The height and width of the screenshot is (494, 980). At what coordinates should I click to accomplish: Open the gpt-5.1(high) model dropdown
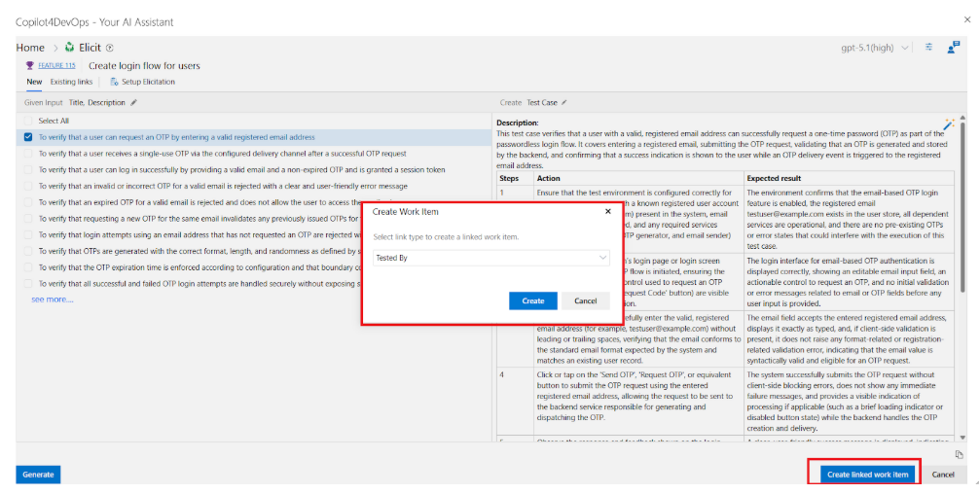(875, 48)
